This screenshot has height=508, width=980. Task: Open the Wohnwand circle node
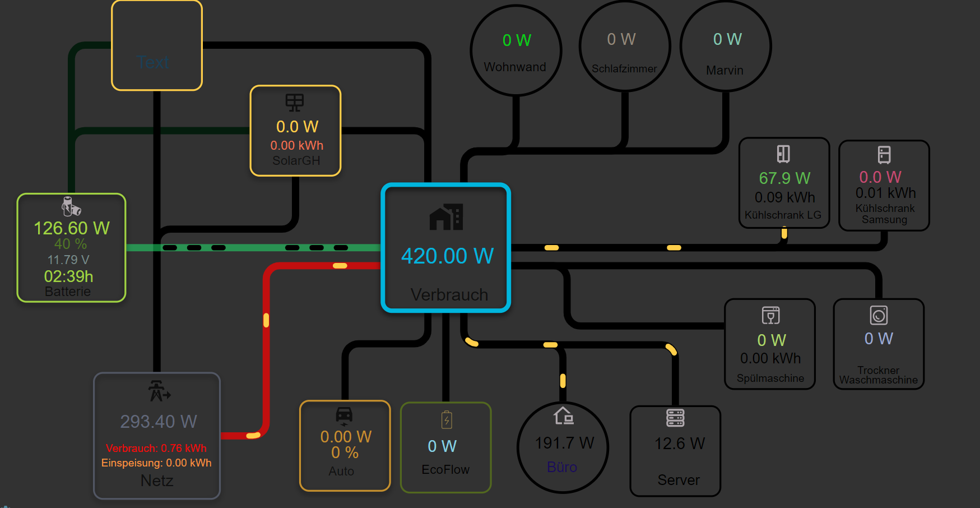coord(516,50)
